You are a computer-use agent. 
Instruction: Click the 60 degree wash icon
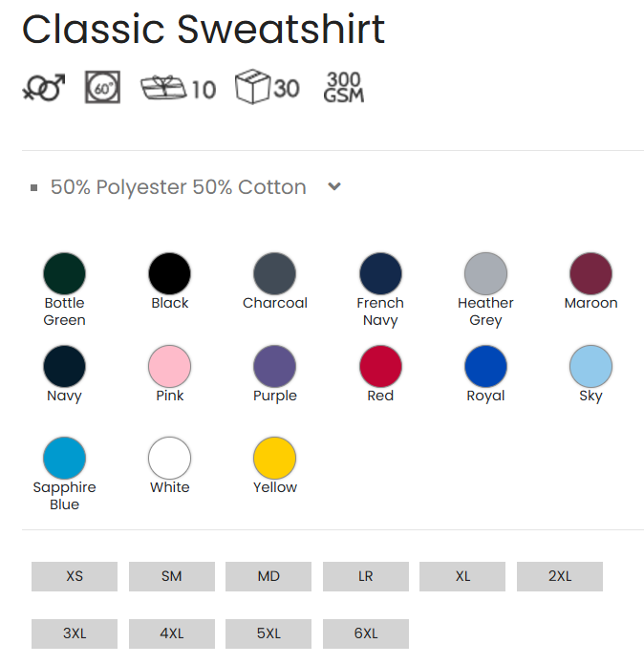102,87
